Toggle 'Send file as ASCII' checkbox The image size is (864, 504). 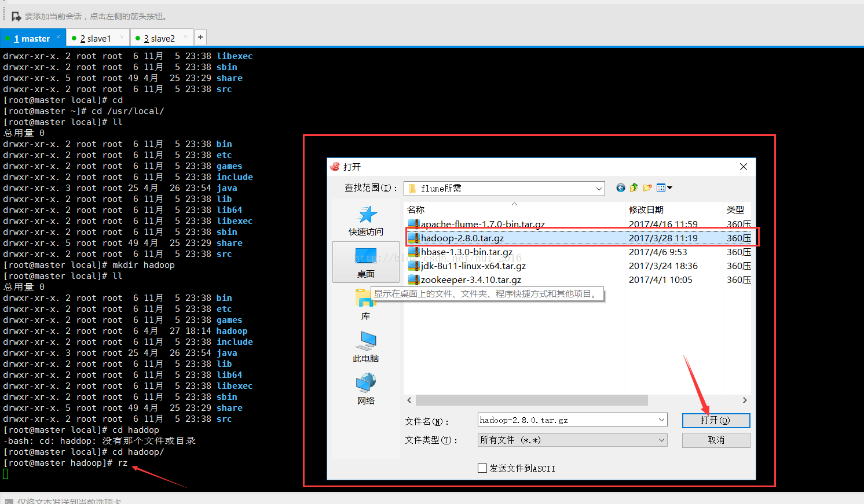(x=482, y=468)
